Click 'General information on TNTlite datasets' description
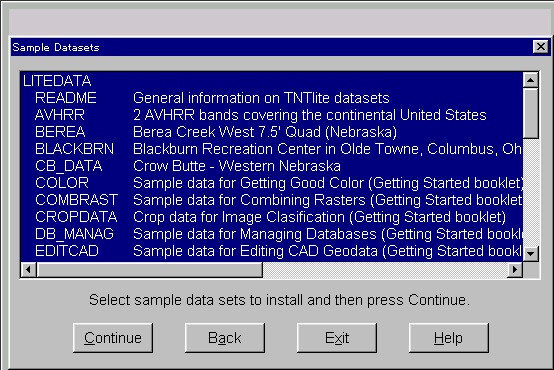This screenshot has height=370, width=554. point(261,98)
